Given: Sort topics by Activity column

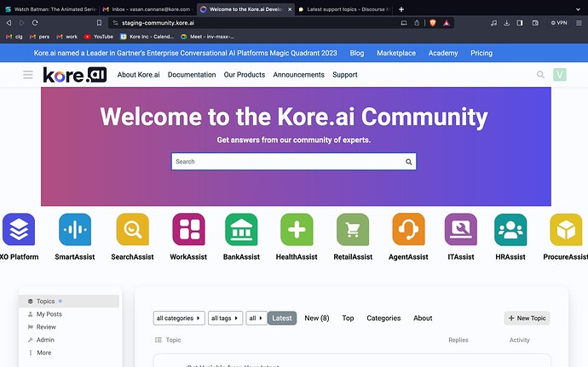Looking at the screenshot, I should [519, 340].
